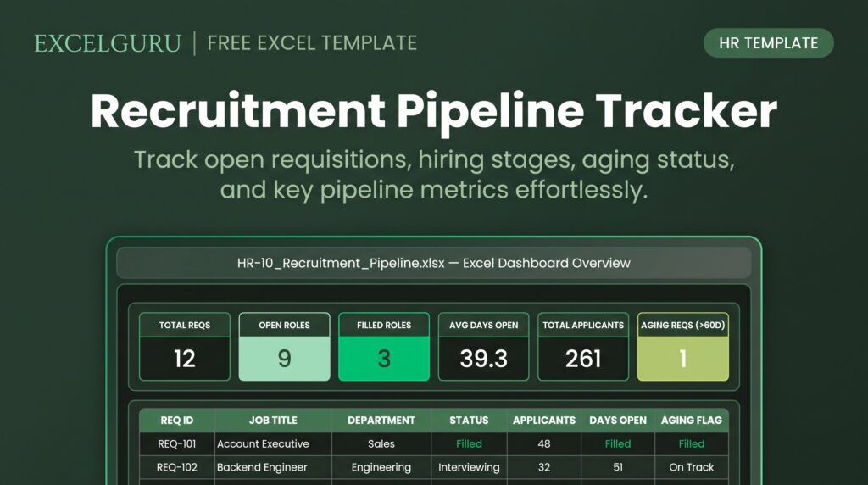Screen dimensions: 868x485
Task: Click the DAYS OPEN column header
Action: tap(618, 421)
